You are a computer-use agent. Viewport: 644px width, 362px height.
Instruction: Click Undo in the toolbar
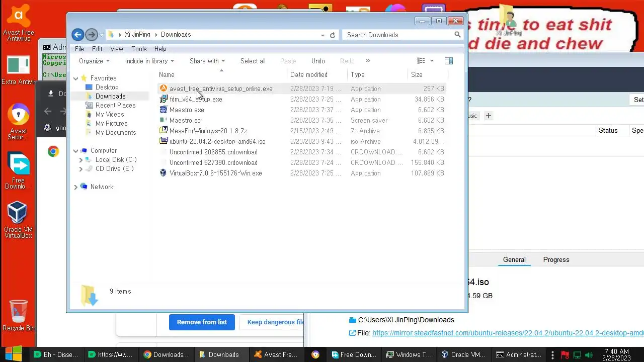click(318, 61)
